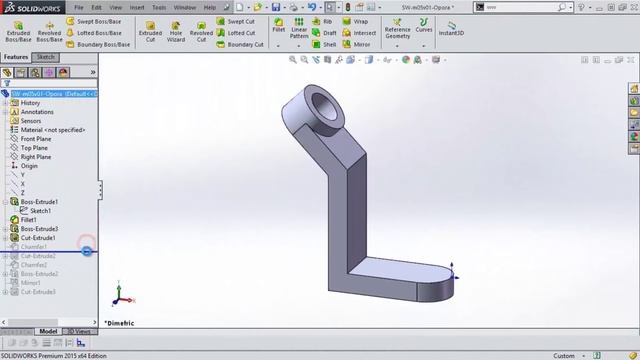Collapse the Boss-Extrude1 node

pos(5,202)
